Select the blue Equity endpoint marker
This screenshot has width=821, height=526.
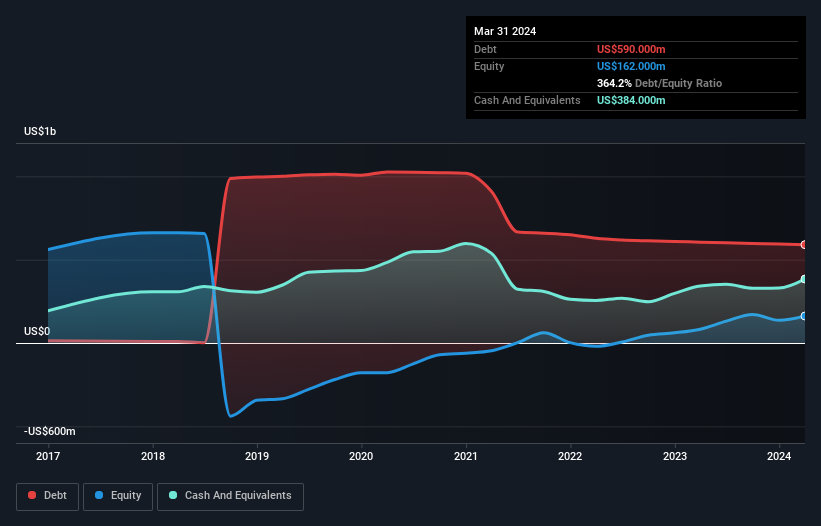(x=804, y=316)
